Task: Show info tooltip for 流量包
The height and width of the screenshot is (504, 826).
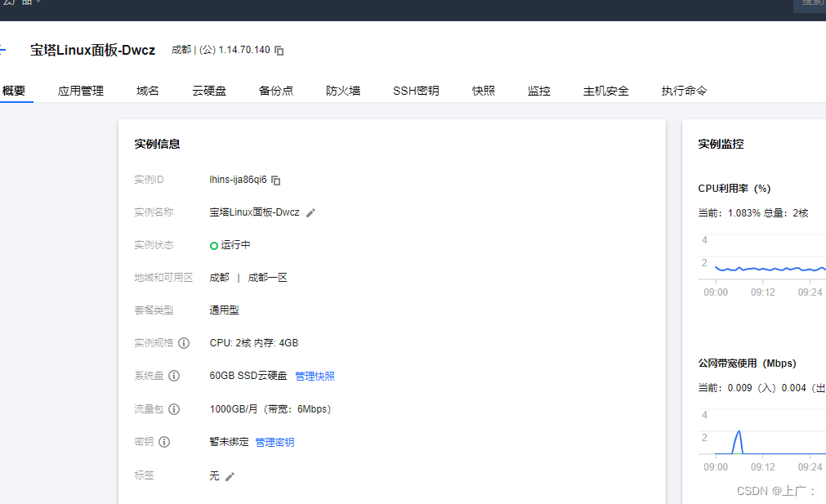Action: click(x=174, y=409)
